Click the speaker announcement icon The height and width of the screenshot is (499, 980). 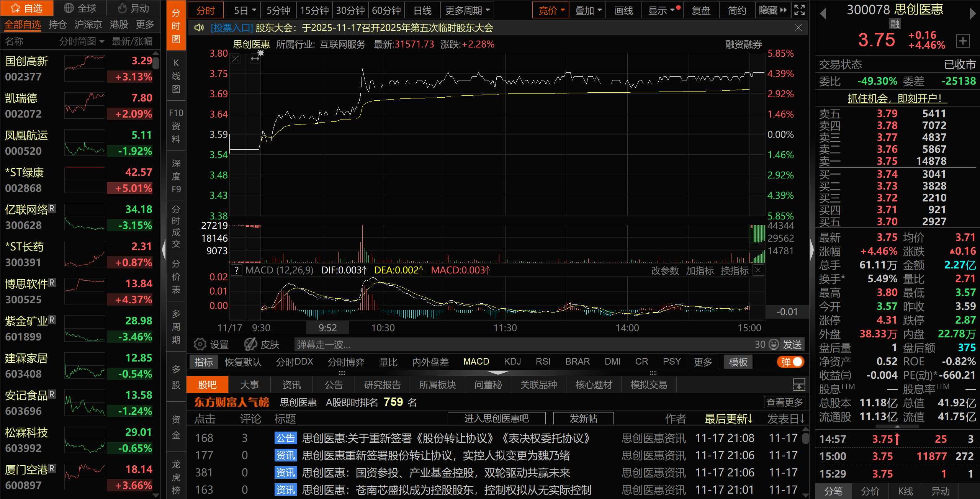pos(199,28)
